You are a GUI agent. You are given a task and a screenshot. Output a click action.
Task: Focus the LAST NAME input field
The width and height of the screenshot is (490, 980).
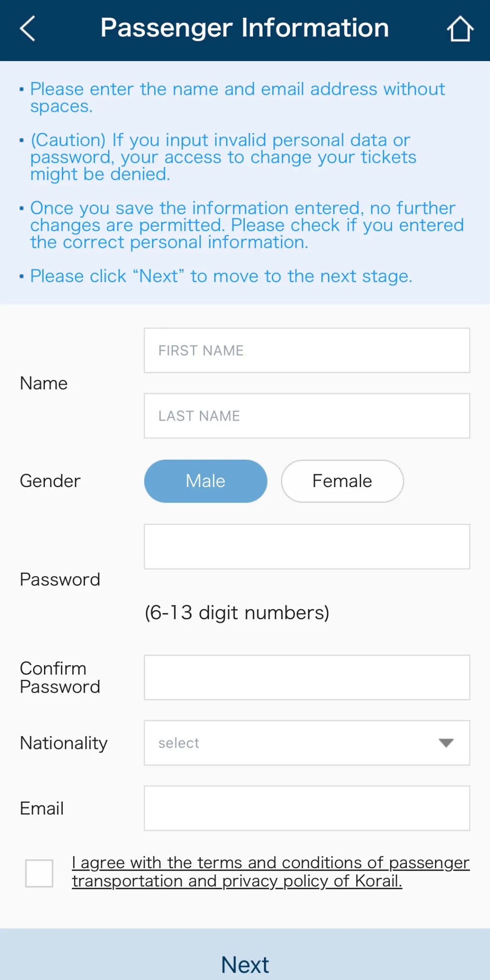pyautogui.click(x=307, y=416)
